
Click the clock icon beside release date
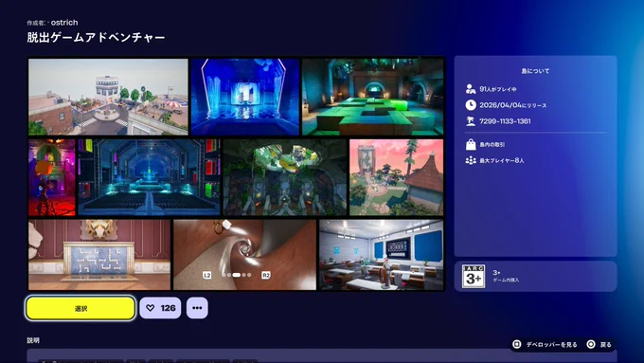point(471,105)
